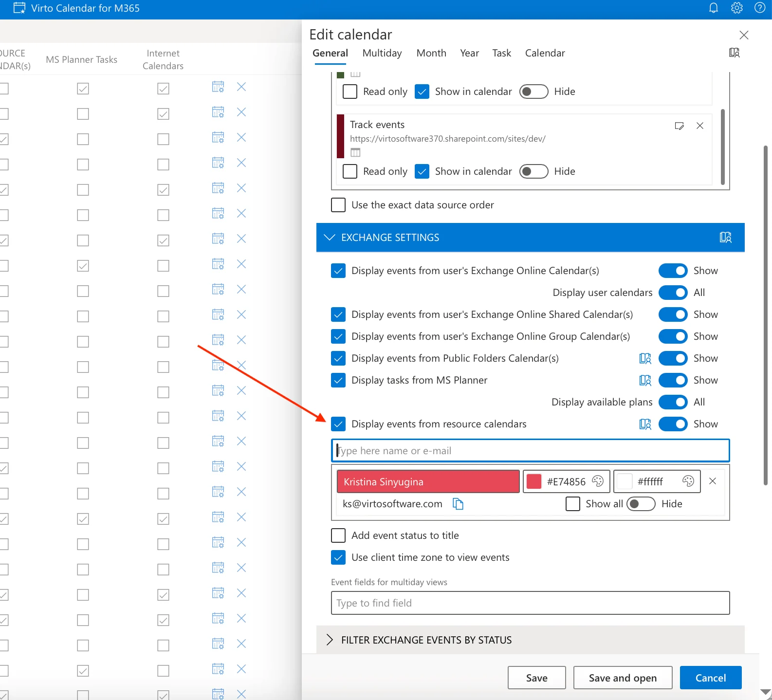
Task: Switch to the Multiday tab
Action: pyautogui.click(x=382, y=53)
